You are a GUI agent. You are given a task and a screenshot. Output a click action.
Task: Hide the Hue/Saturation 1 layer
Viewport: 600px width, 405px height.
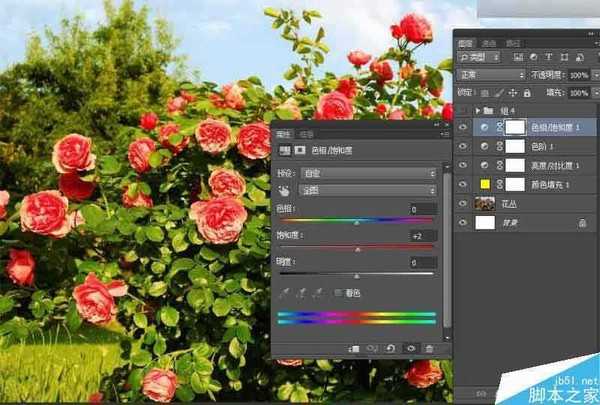463,127
